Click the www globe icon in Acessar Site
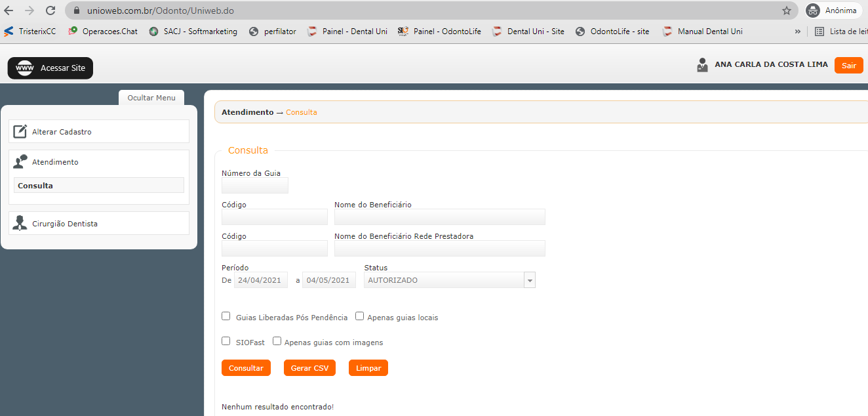This screenshot has height=416, width=868. (24, 68)
